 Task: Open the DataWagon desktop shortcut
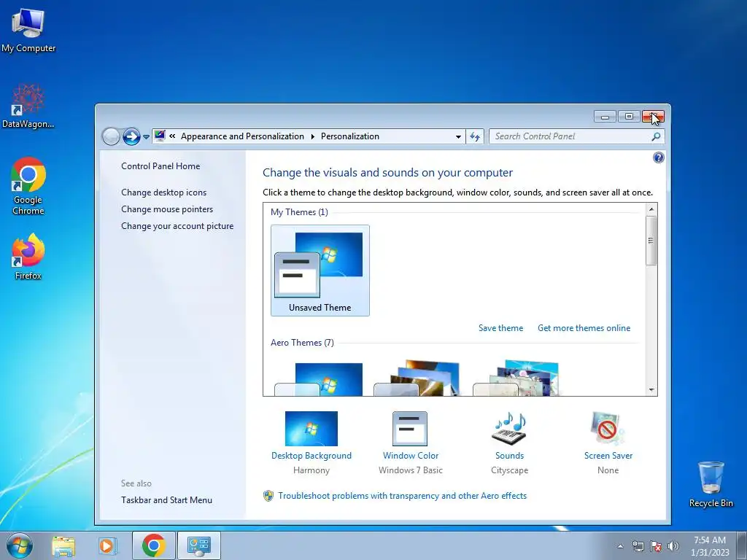pyautogui.click(x=28, y=106)
